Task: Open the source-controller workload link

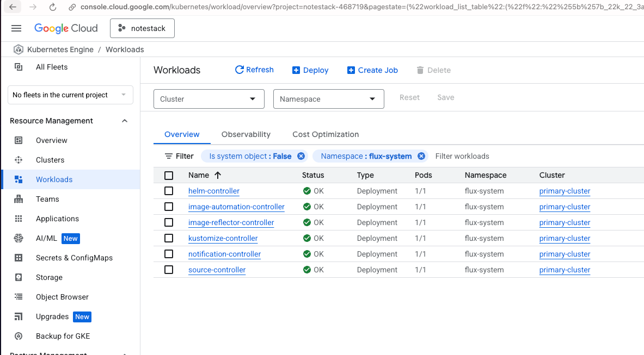Action: 217,270
